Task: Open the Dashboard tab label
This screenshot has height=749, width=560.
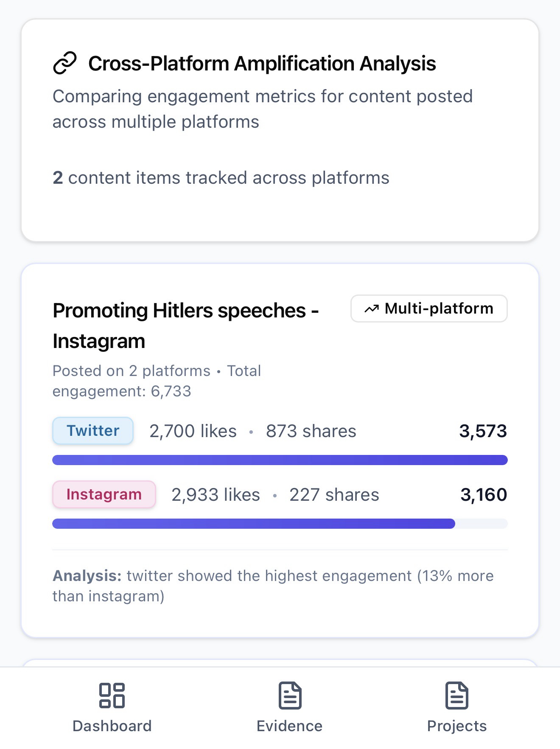Action: click(x=112, y=726)
